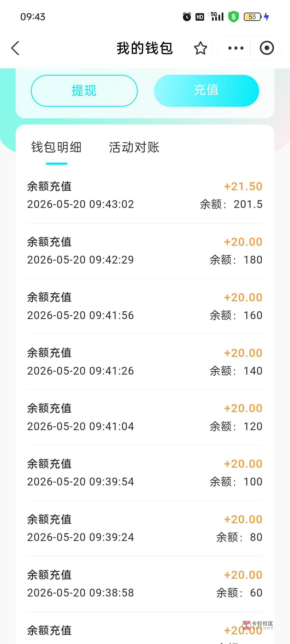This screenshot has width=290, height=644.
Task: Tap the alarm clock status icon
Action: point(187,17)
